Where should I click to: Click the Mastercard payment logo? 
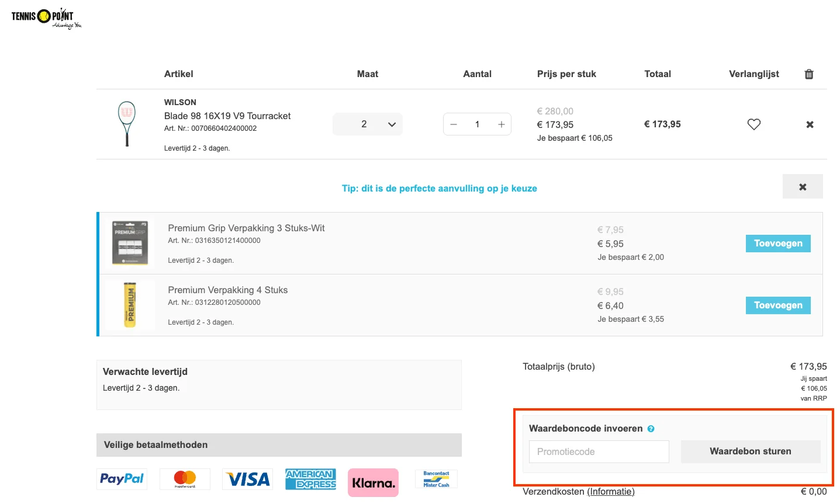click(185, 479)
